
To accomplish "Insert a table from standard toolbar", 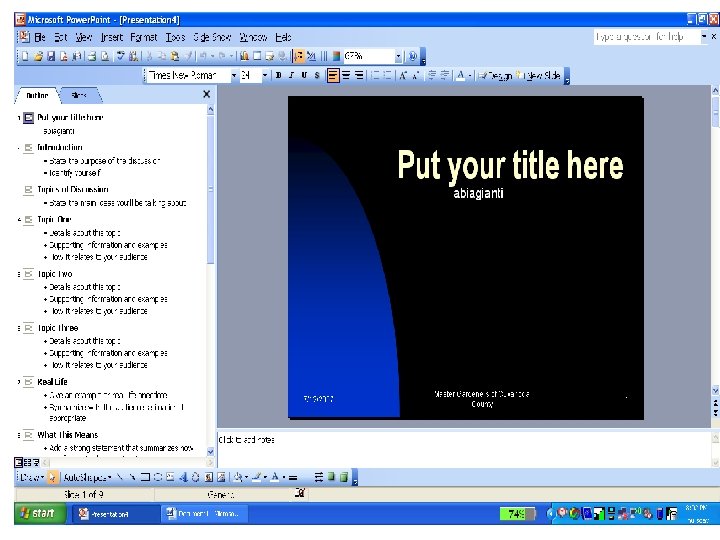I will pos(257,56).
